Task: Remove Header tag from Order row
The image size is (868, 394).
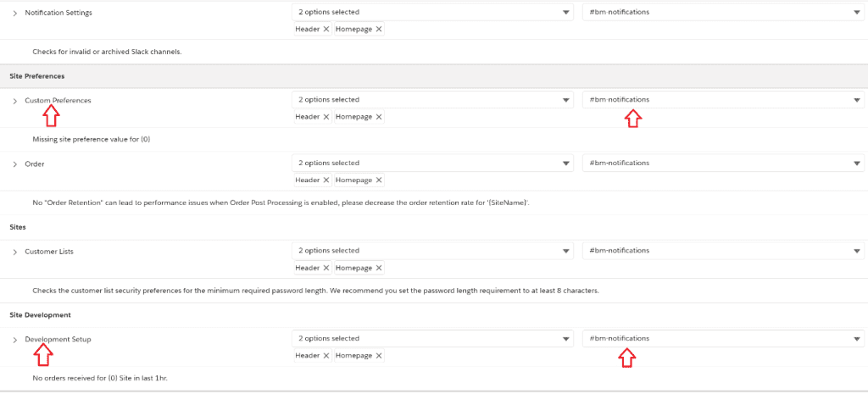Action: 325,180
